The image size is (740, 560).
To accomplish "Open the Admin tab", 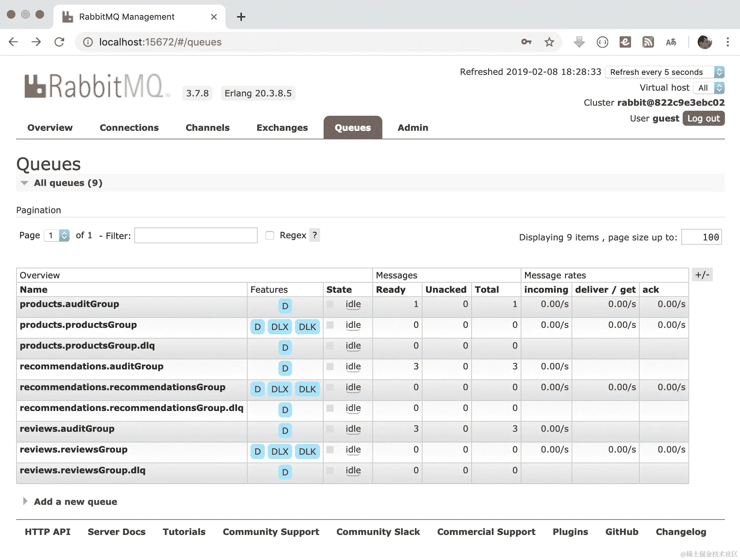I will point(412,128).
